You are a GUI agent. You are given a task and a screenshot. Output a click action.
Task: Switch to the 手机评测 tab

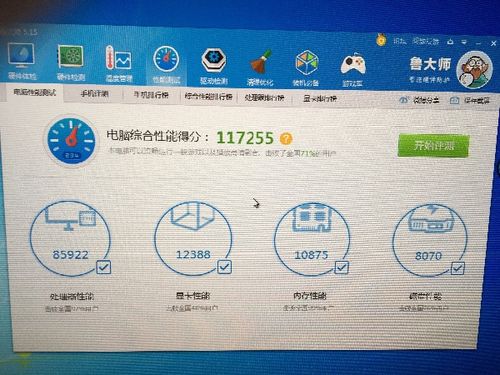coord(95,94)
